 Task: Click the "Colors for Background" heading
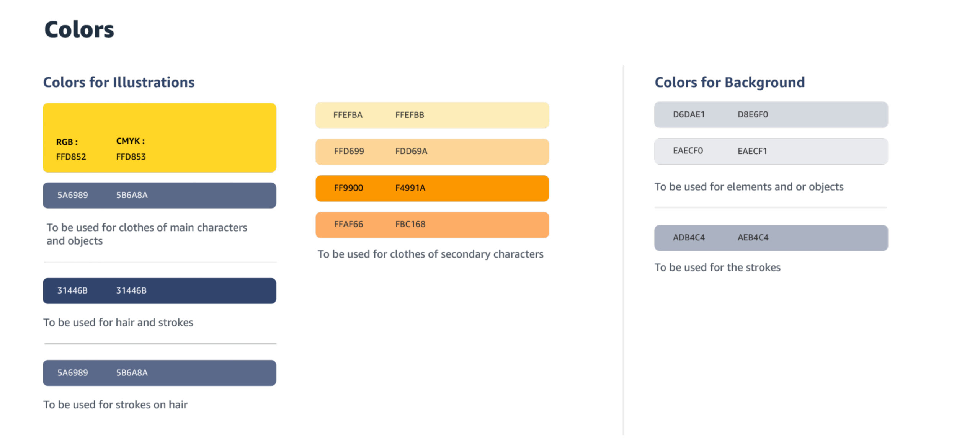(729, 82)
